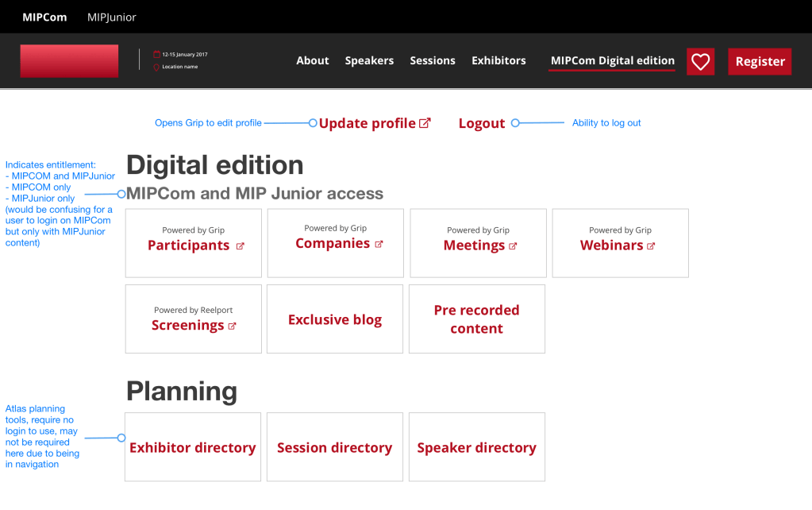Click the red logo placeholder in header

tap(69, 61)
